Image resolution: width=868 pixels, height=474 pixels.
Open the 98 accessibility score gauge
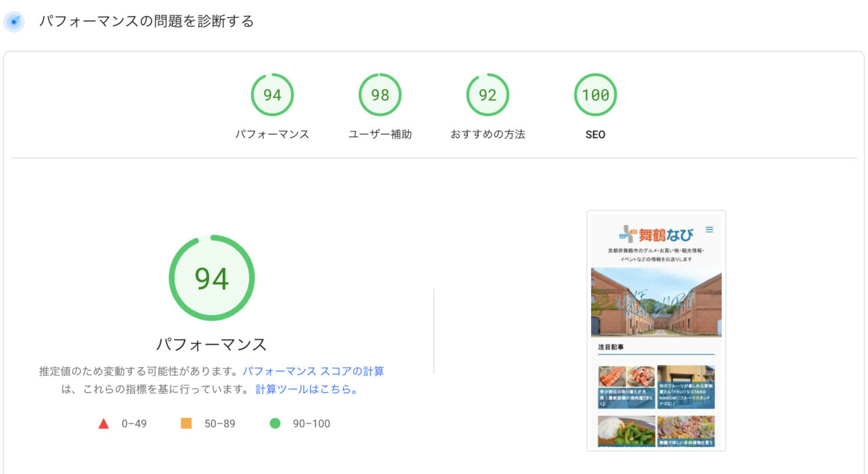coord(380,95)
